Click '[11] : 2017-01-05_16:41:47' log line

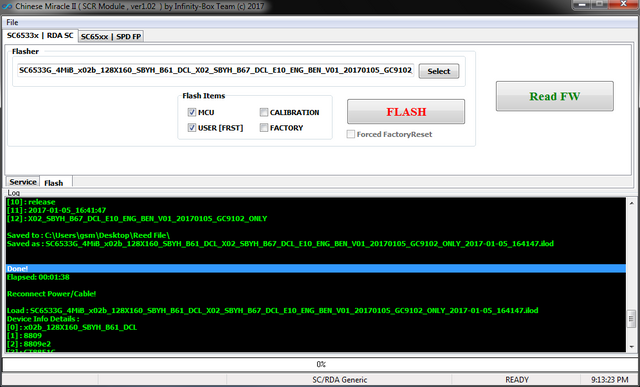tap(56, 210)
